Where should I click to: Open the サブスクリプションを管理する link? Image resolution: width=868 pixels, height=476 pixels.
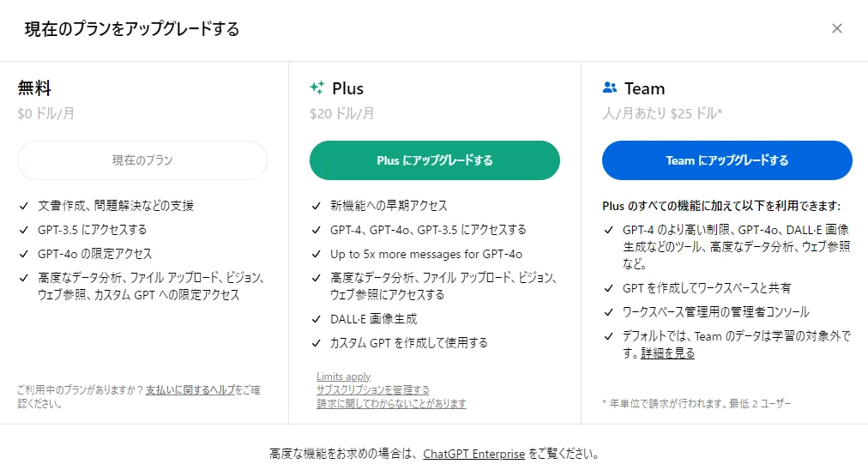pos(372,389)
